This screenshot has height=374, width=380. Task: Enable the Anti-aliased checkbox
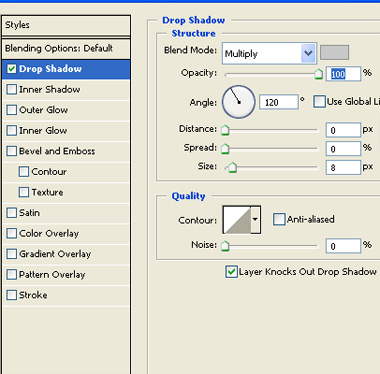279,219
